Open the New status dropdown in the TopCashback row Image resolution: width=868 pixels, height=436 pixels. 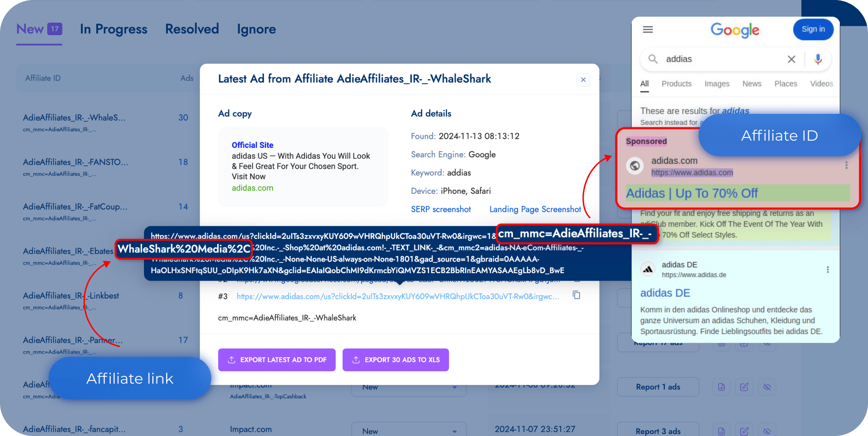[x=408, y=388]
